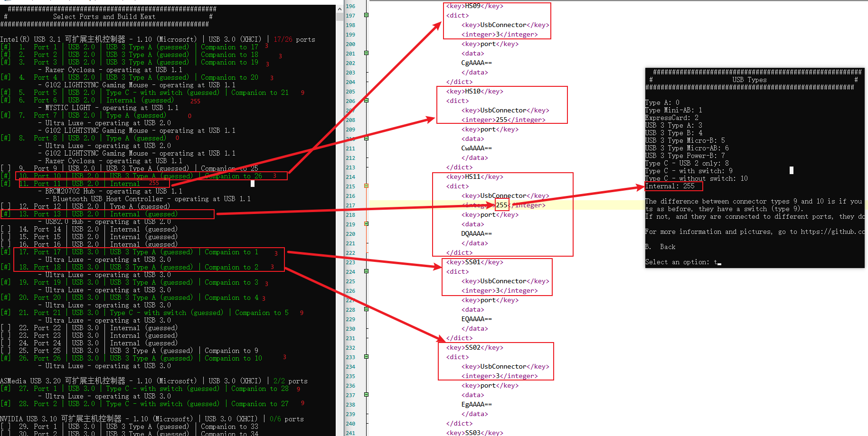Viewport: 868px width, 436px height.
Task: Click the empty checkbox for Port 12
Action: [6, 206]
